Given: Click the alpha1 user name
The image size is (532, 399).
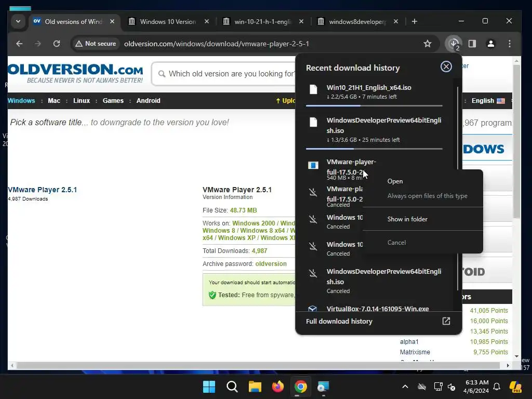Looking at the screenshot, I should pyautogui.click(x=409, y=342).
